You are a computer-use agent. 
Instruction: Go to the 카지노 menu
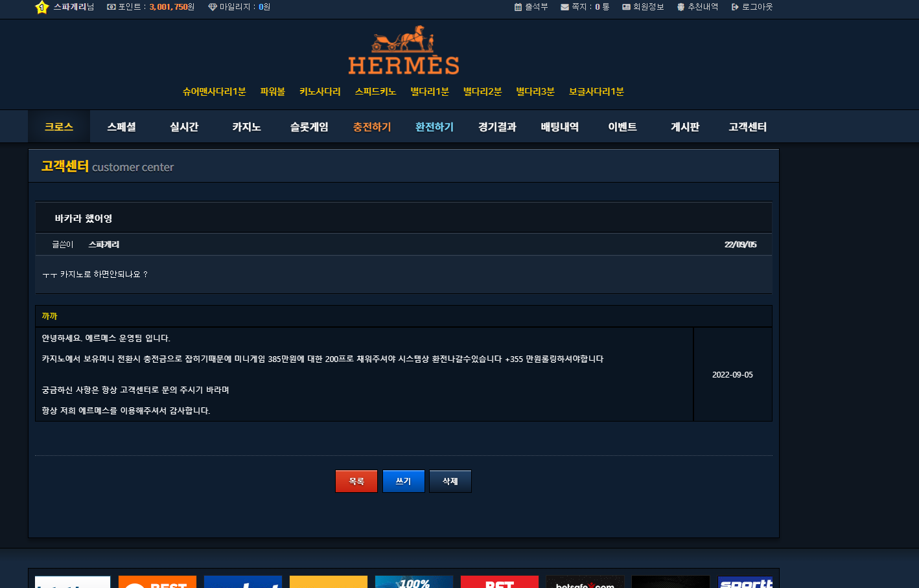click(x=247, y=127)
